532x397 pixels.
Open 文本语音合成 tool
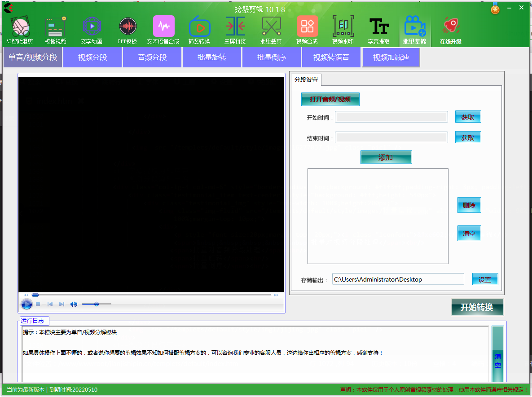point(163,27)
